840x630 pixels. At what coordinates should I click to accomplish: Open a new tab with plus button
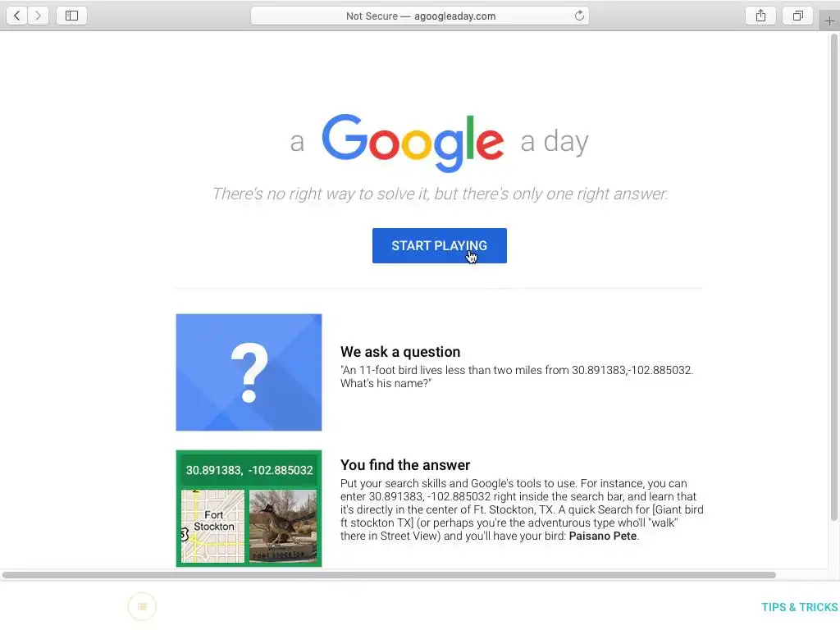pyautogui.click(x=829, y=21)
